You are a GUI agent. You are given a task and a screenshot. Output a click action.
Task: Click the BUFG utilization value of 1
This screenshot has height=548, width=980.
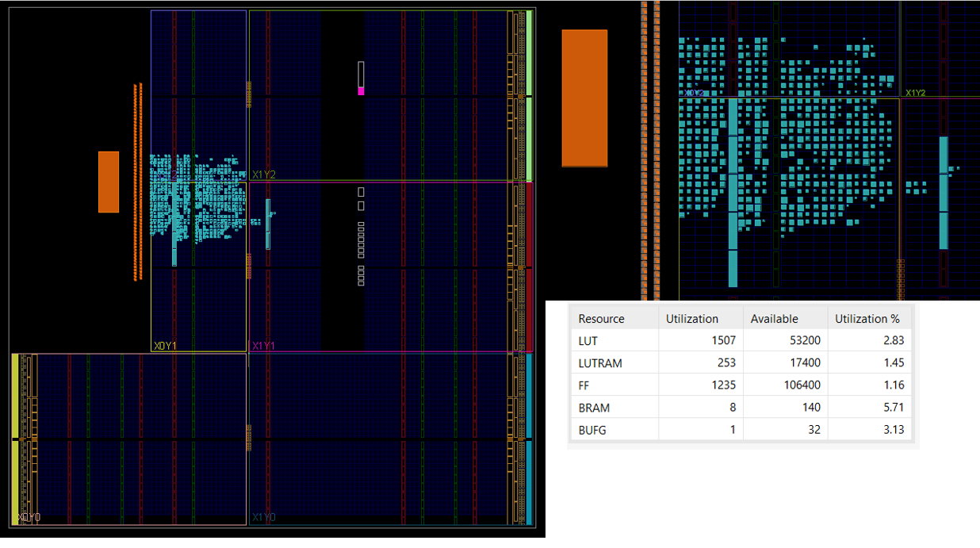(731, 430)
